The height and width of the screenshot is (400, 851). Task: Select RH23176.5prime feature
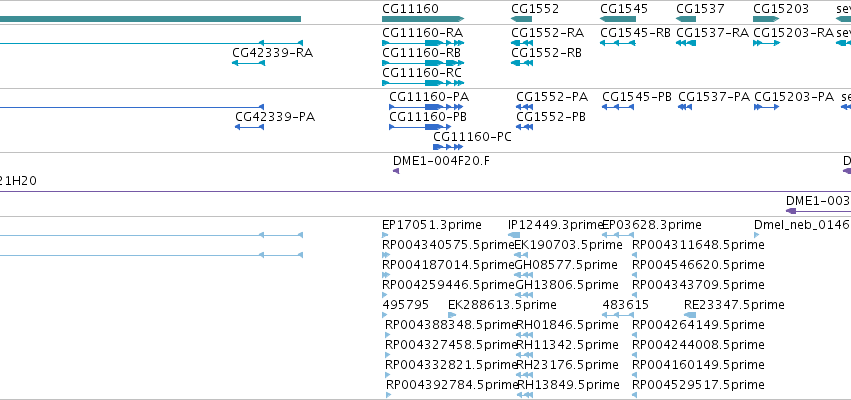point(568,365)
